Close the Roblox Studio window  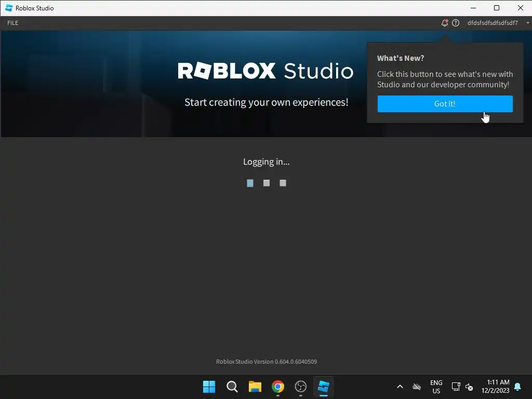521,8
